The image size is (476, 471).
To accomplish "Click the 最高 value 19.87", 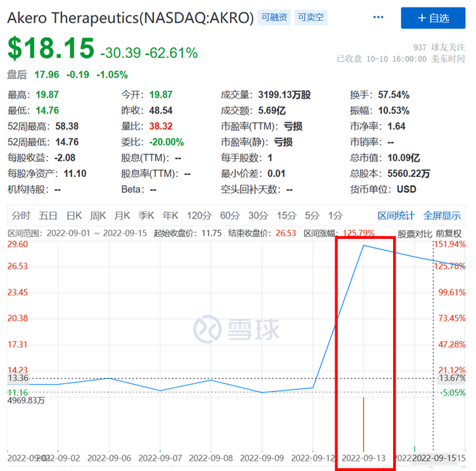I will tap(47, 95).
